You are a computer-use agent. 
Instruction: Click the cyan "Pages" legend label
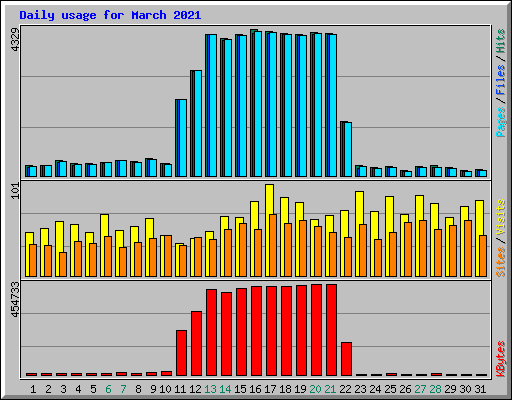point(501,122)
